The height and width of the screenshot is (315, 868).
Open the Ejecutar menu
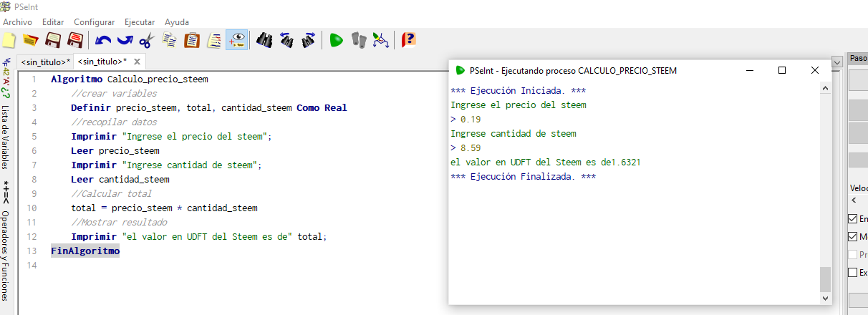coord(139,22)
